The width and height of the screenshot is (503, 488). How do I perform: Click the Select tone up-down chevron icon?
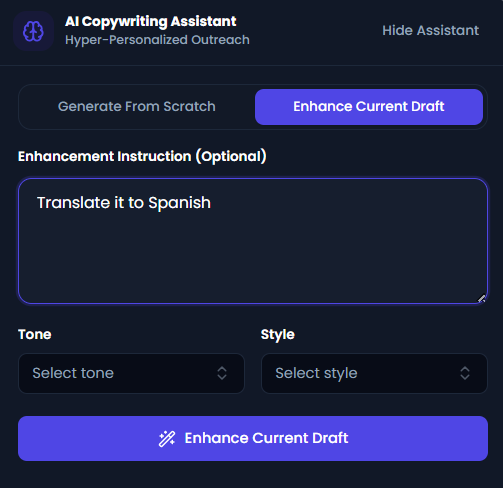pyautogui.click(x=222, y=373)
